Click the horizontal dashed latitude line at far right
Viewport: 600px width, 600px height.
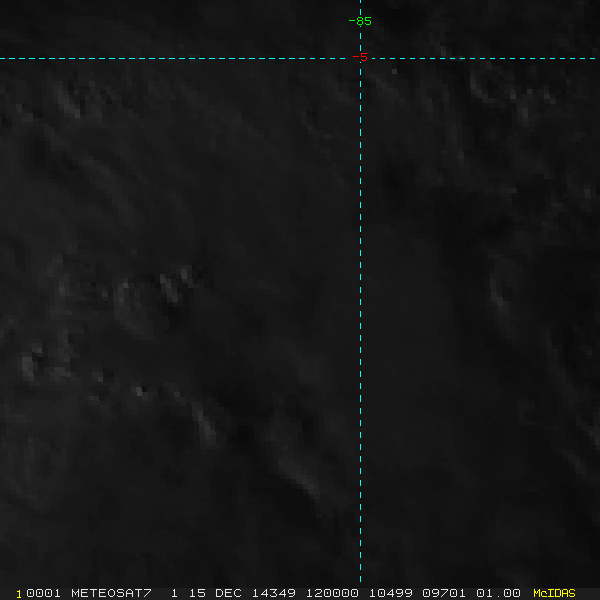tap(585, 58)
